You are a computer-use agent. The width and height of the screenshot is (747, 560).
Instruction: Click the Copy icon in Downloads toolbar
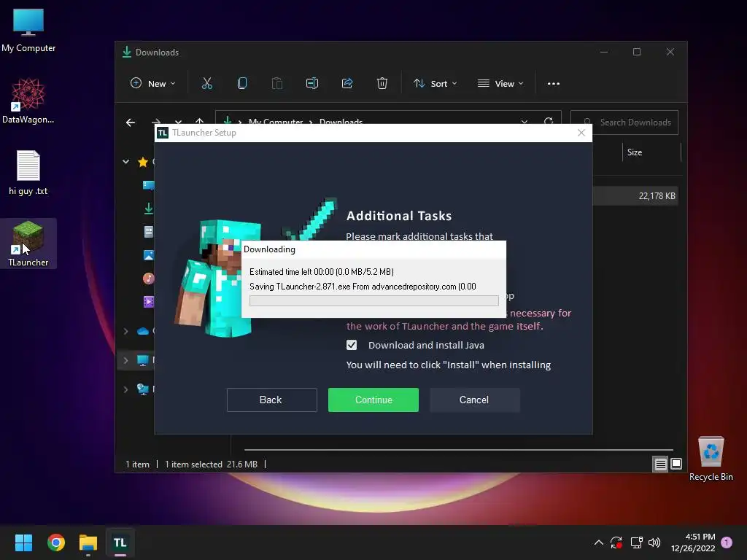point(242,83)
